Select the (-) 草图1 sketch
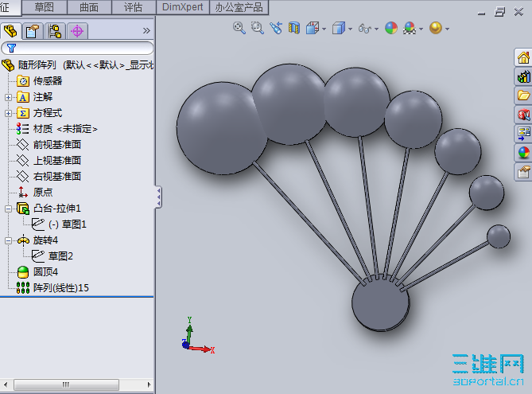This screenshot has height=394, width=532. (x=68, y=224)
